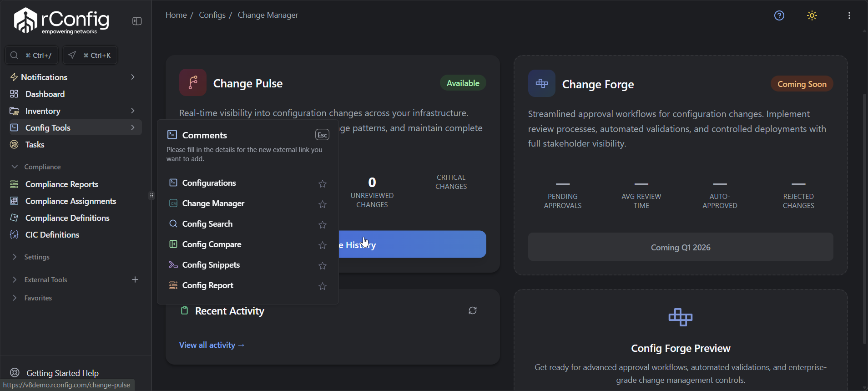This screenshot has width=868, height=391.
Task: Click the Recent Activity clipboard icon
Action: coord(184,310)
